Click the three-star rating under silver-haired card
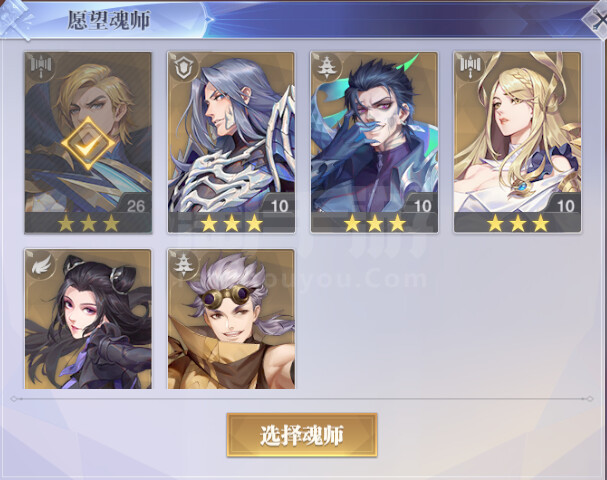Screen dimensions: 607x480 tap(231, 223)
